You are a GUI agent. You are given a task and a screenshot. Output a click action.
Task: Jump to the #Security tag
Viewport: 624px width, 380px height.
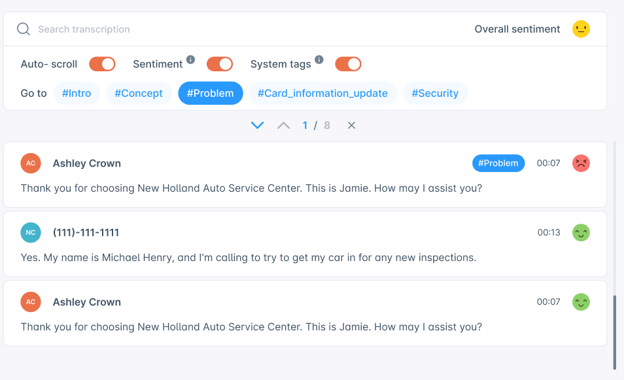pyautogui.click(x=435, y=93)
